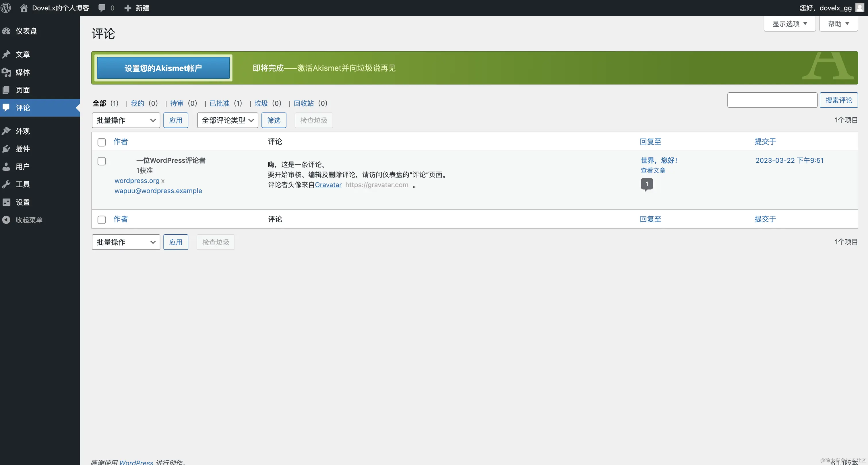
Task: Check the select-all box in table header
Action: point(101,142)
